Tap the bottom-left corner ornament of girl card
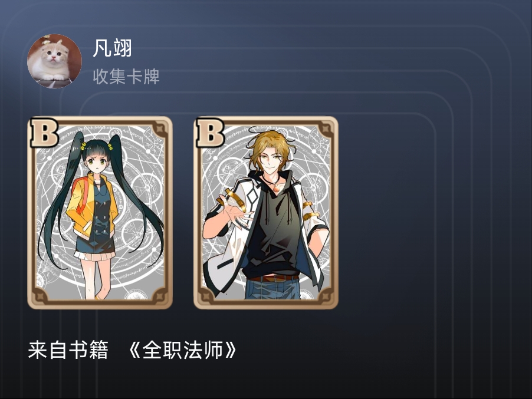Image resolution: width=532 pixels, height=399 pixels. click(x=41, y=296)
